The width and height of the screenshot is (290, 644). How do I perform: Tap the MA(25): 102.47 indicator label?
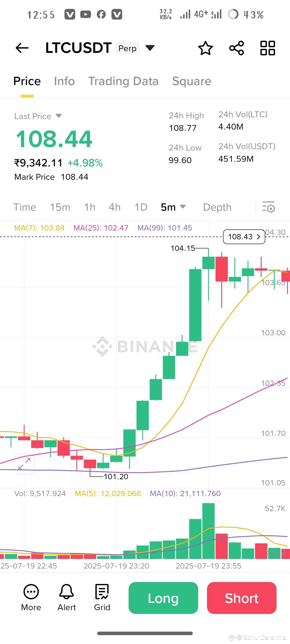pos(101,228)
